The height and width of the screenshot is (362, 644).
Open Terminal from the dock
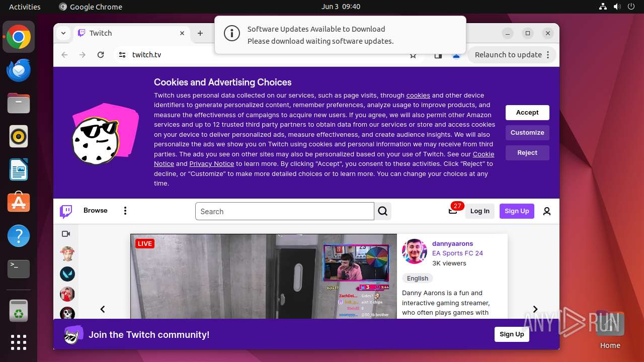19,269
